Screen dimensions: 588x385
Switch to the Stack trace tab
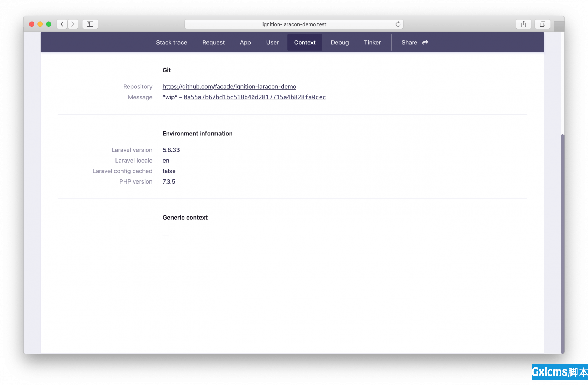tap(171, 42)
